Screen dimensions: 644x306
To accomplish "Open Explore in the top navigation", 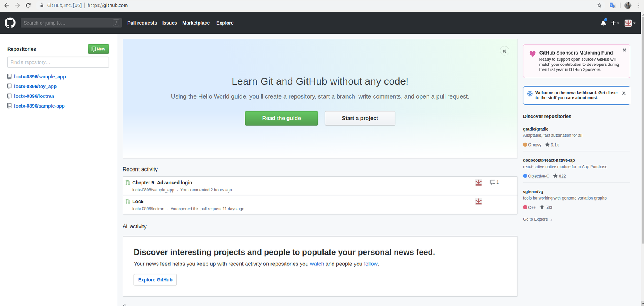I will click(225, 23).
